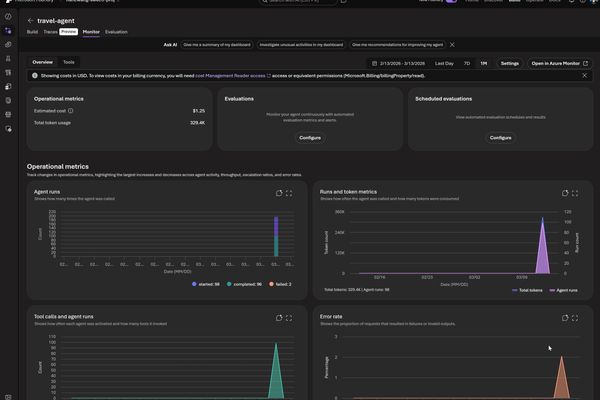Show info tooltip for Estimated cost
The width and height of the screenshot is (600, 400).
pos(70,111)
